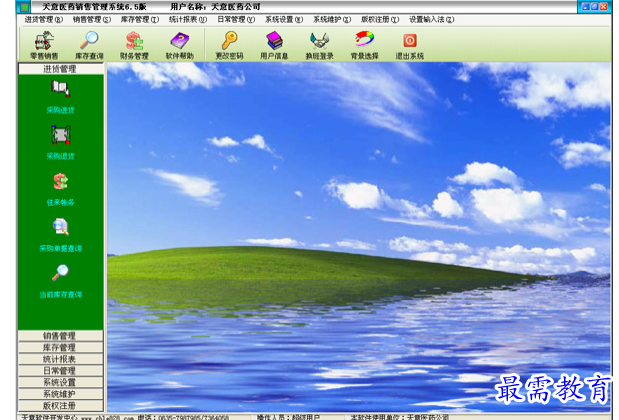Open 往来帐务 icon in sidebar
The width and height of the screenshot is (619, 420).
[x=60, y=181]
